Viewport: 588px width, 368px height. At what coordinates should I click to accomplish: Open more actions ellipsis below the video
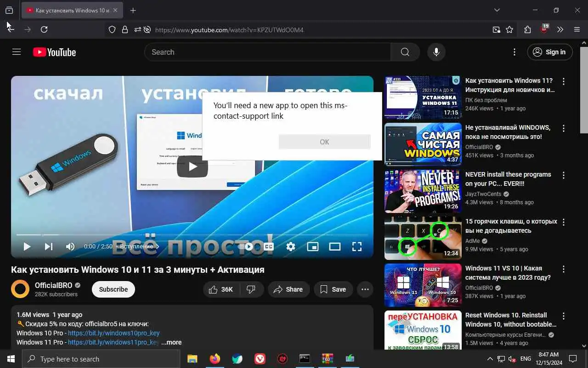pos(365,289)
